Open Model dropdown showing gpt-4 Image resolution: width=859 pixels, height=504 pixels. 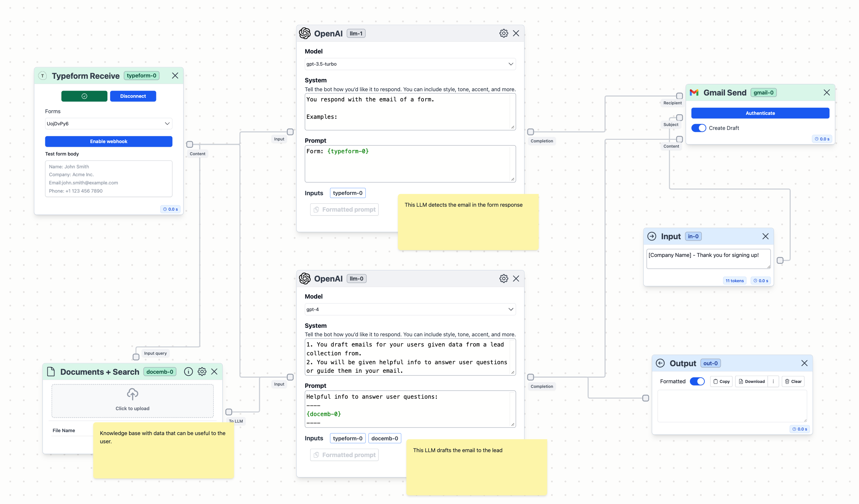pos(410,309)
